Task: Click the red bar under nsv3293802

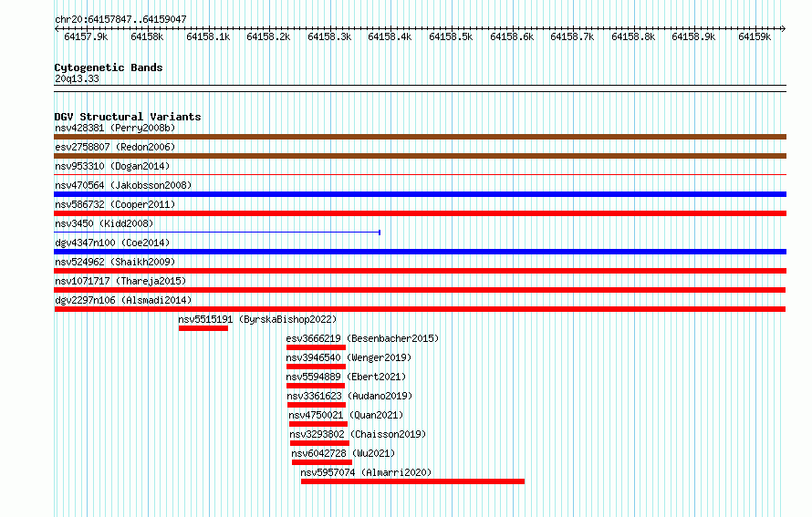Action: 319,443
